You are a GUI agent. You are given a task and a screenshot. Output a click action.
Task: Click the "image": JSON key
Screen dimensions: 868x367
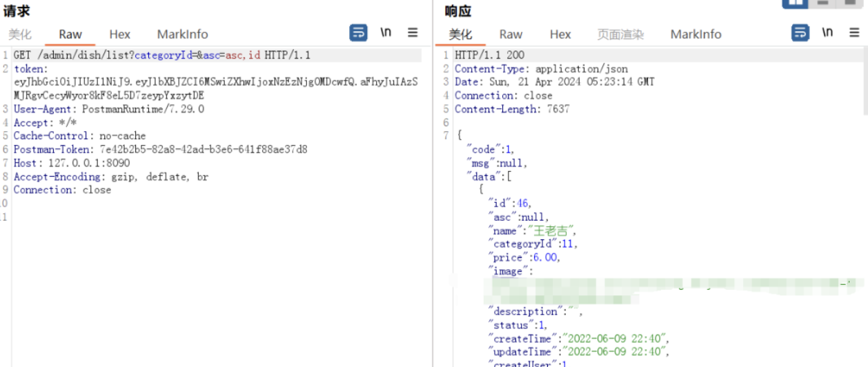511,271
